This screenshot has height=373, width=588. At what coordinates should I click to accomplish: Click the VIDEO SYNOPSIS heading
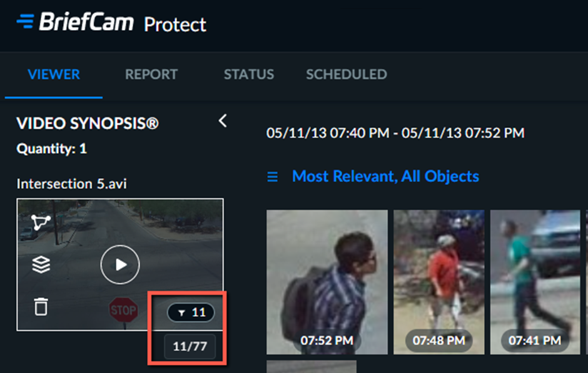coord(88,123)
